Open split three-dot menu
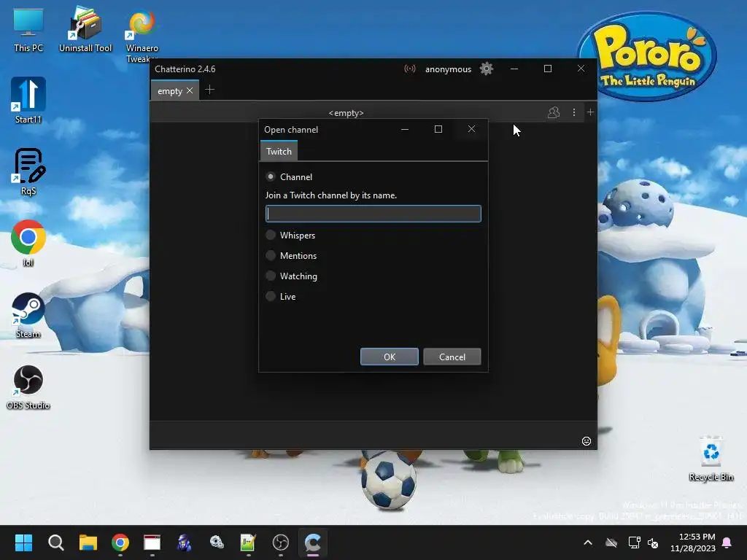747x560 pixels. pos(573,112)
